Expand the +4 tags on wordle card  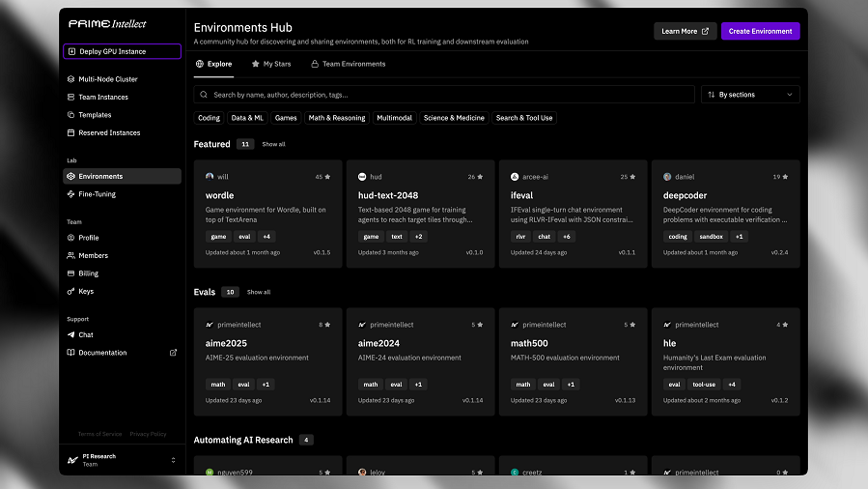coord(266,237)
